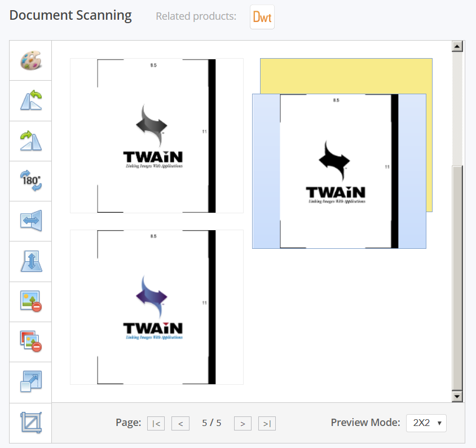
Task: Select the Crop tool
Action: pyautogui.click(x=31, y=423)
